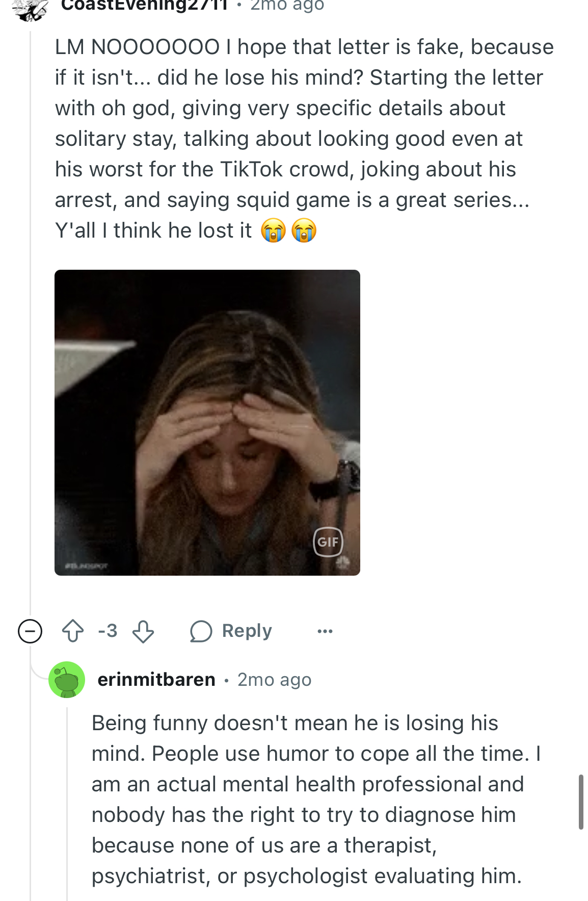The image size is (588, 901).
Task: Open the CoastEvening2711 user profile
Action: point(144,5)
